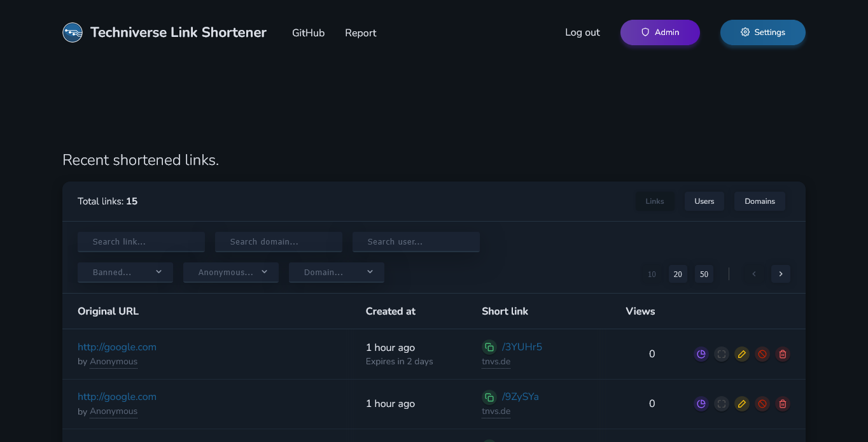Open the GitHub nav link

[x=309, y=32]
